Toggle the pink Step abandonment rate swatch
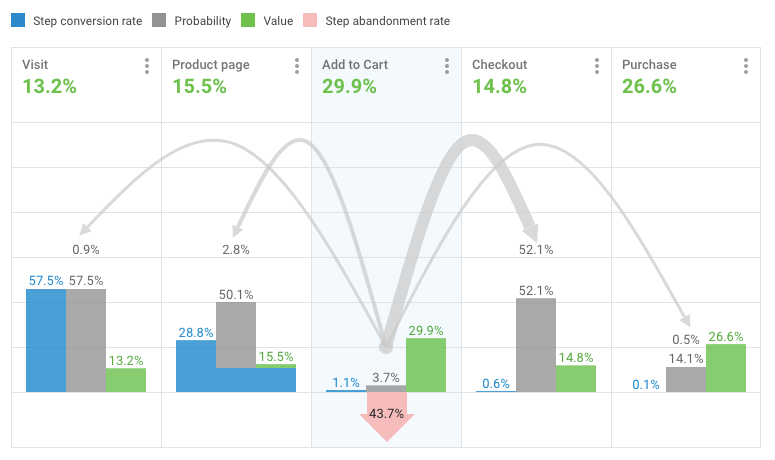 pyautogui.click(x=310, y=20)
